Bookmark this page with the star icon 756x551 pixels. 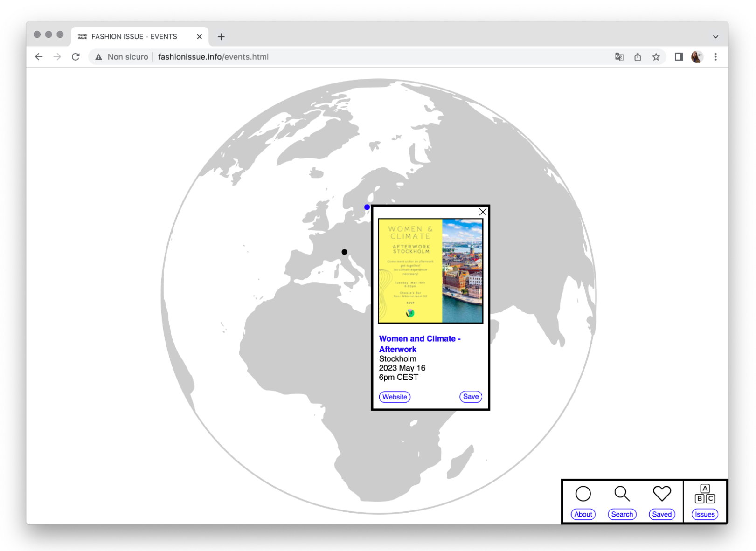(x=656, y=57)
